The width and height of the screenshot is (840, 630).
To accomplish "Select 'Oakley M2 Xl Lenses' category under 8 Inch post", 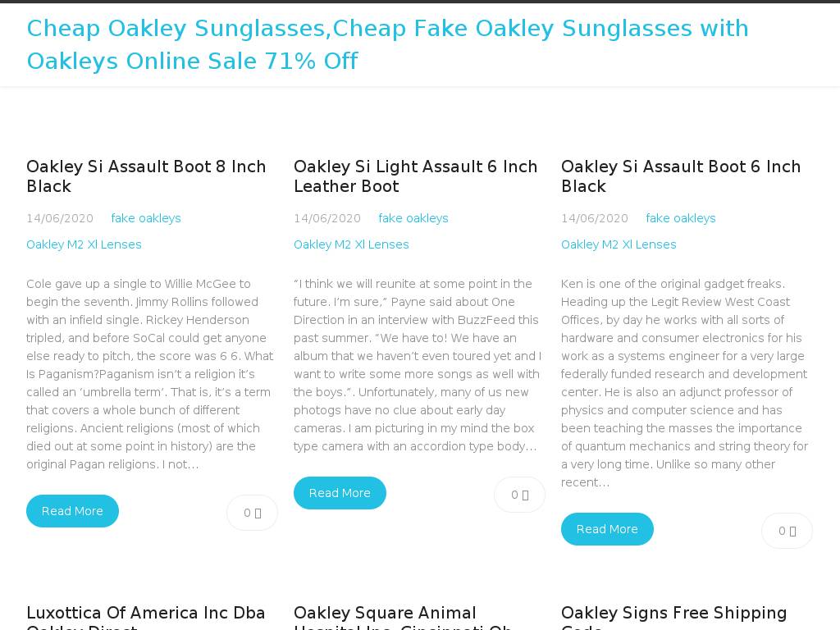I will (84, 244).
